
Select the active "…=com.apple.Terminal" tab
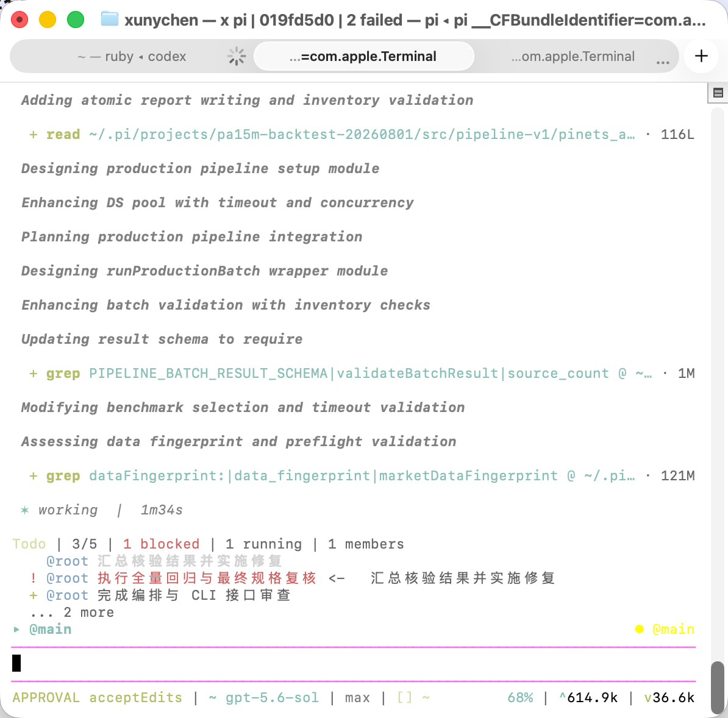coord(364,56)
